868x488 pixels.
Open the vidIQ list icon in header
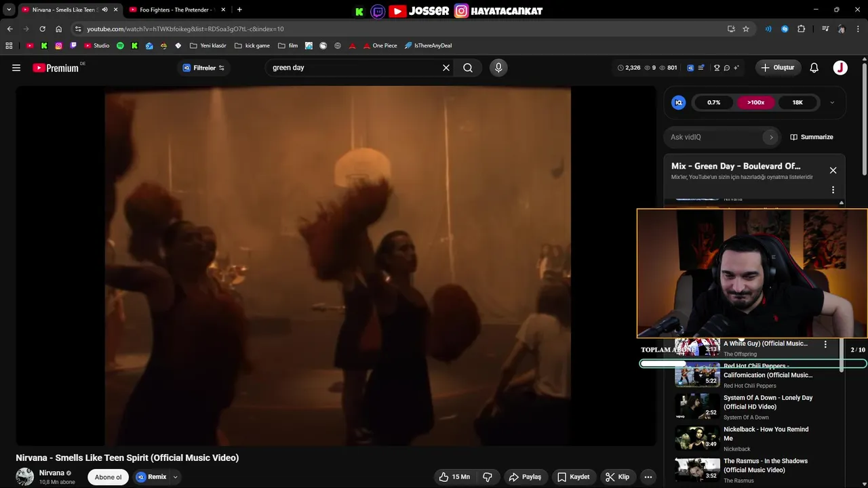click(701, 68)
